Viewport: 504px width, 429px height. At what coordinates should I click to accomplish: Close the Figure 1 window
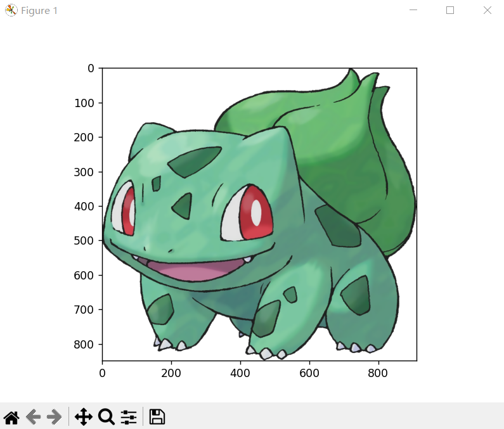(x=488, y=10)
